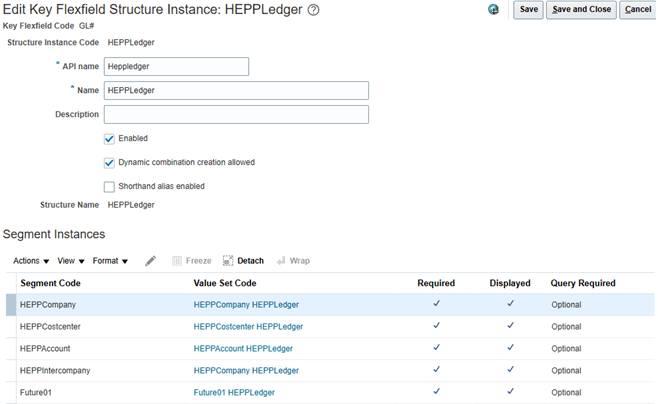Click into the API name field
The image size is (658, 404).
(x=176, y=67)
